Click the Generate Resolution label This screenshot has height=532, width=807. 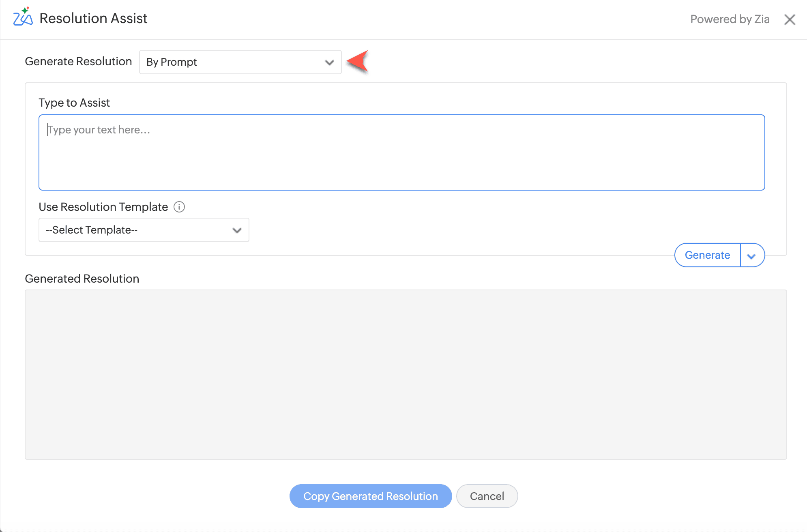click(x=78, y=61)
